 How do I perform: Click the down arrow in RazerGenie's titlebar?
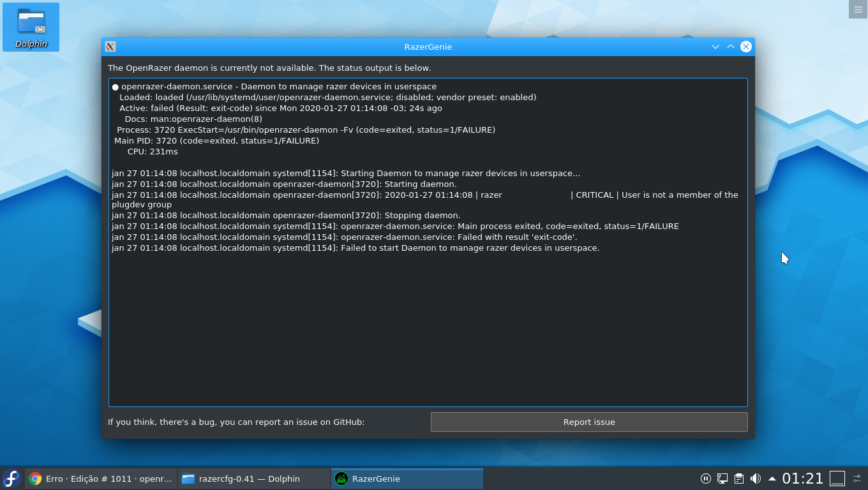click(715, 47)
